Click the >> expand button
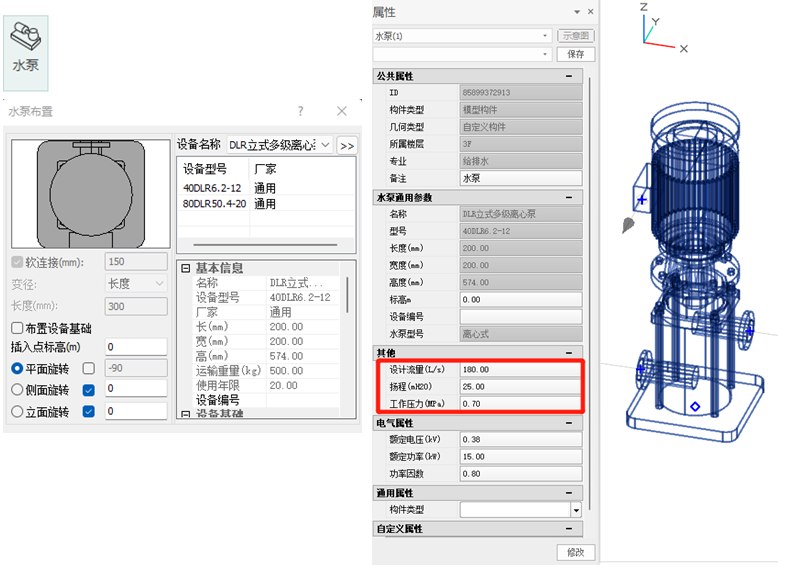Viewport: 786px width, 570px height. pos(347,146)
